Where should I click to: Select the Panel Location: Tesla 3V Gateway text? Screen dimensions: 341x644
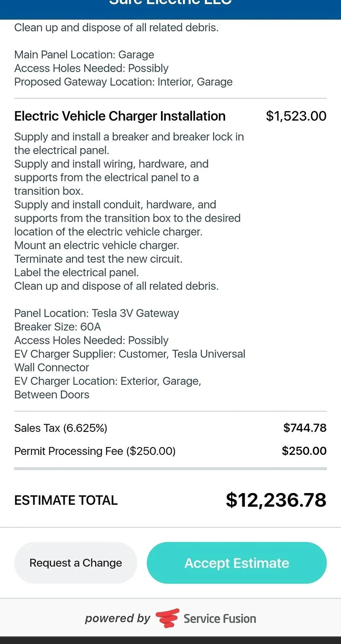[x=97, y=313]
